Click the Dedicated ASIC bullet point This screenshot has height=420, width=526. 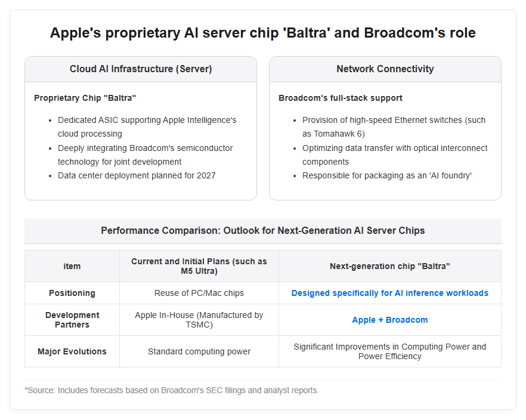[147, 127]
